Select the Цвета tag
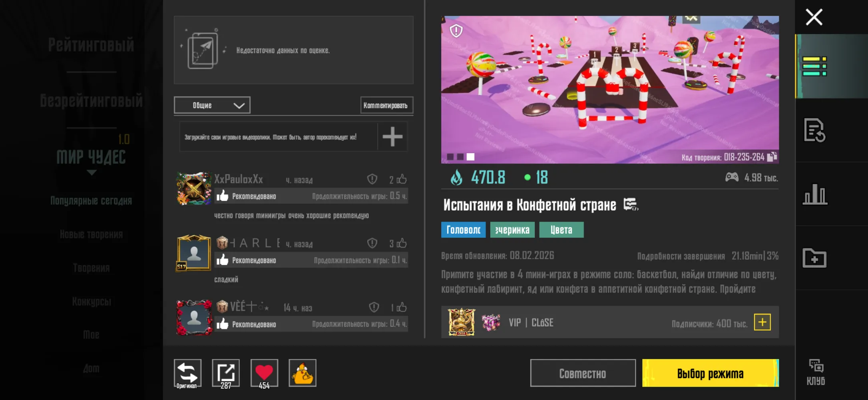The image size is (868, 400). click(561, 230)
